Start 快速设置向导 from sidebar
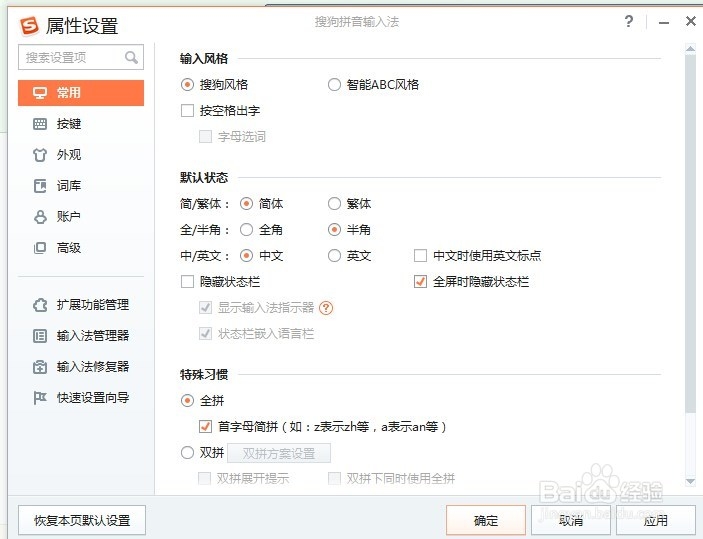The image size is (703, 539). click(x=81, y=398)
